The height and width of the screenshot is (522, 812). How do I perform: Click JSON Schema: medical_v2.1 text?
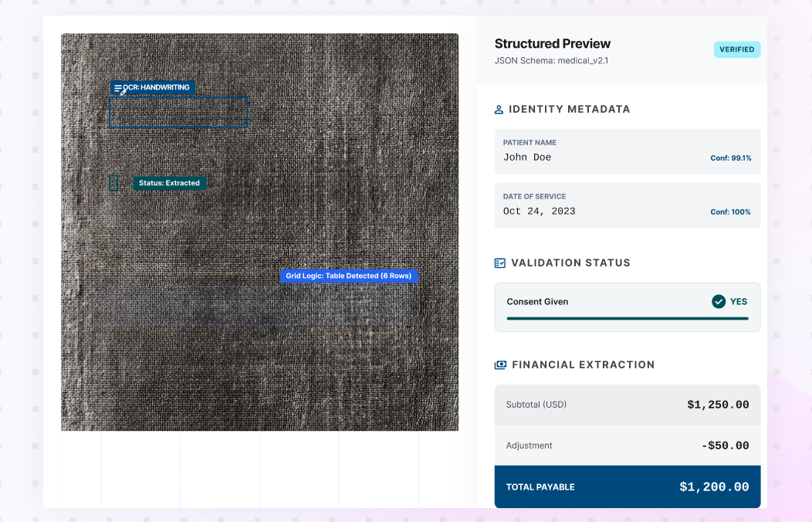point(551,60)
